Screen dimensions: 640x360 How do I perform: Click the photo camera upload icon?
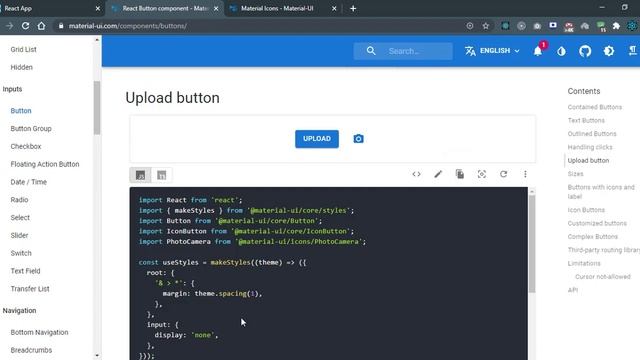358,139
